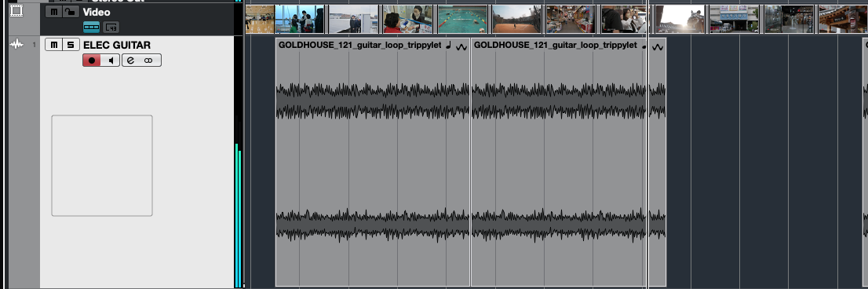This screenshot has width=868, height=289.
Task: Select first GOLDHOUSE_121_guitar_loop_trippylet audio clip
Action: [x=373, y=163]
